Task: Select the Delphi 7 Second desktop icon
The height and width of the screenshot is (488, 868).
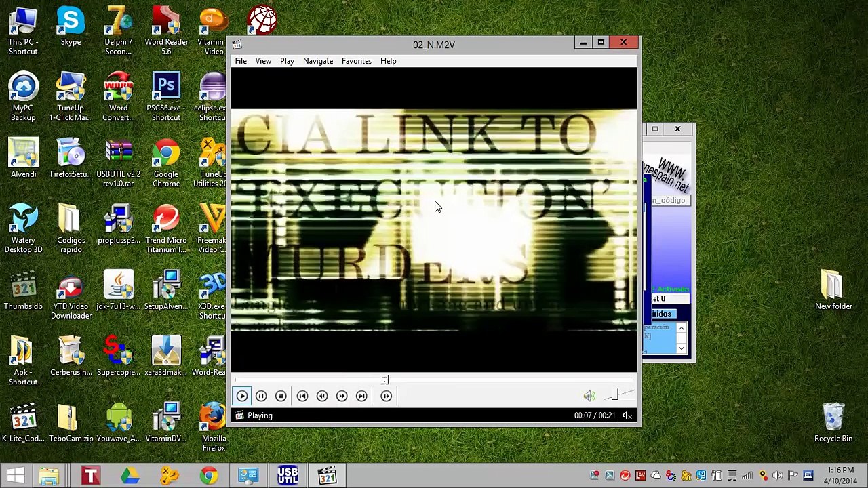Action: point(119,31)
